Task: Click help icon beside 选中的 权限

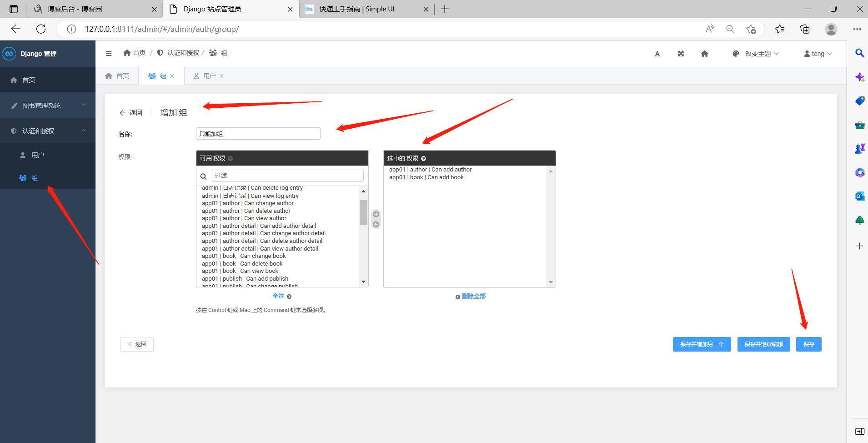Action: point(423,158)
